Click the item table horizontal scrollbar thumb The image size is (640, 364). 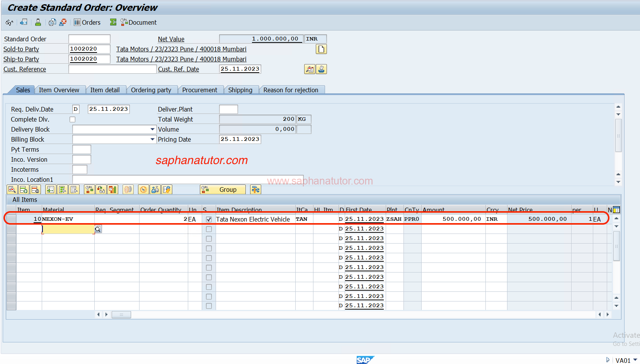[x=121, y=315]
